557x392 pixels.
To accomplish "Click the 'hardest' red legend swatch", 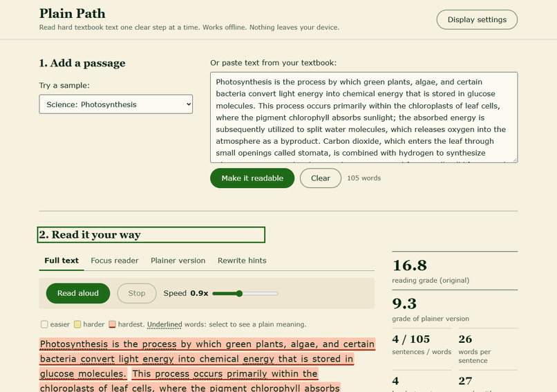I will 112,324.
